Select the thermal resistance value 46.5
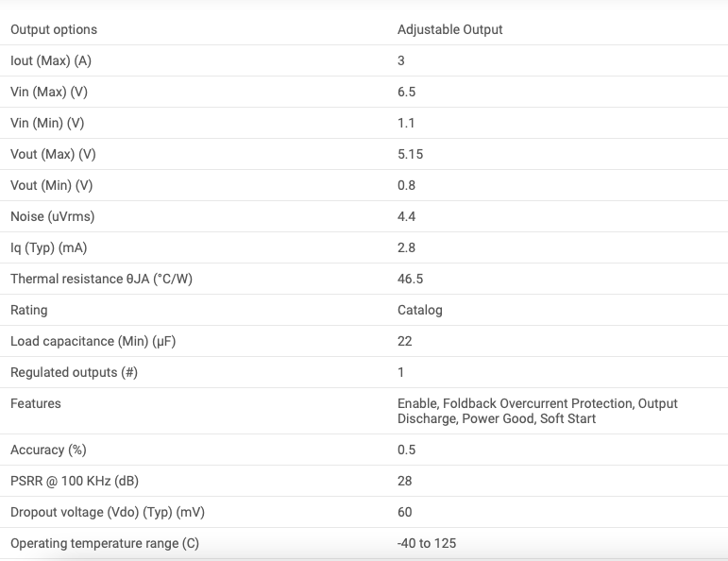728x561 pixels. [410, 279]
